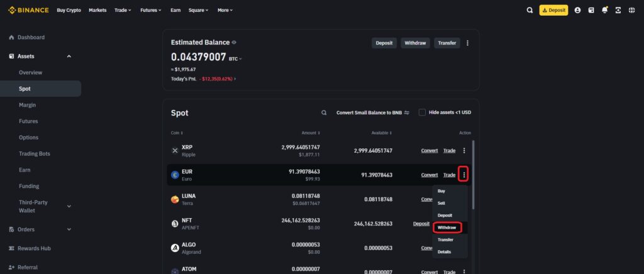Screen dimensions: 644x274
Task: Click the EUR coin icon
Action: point(175,175)
